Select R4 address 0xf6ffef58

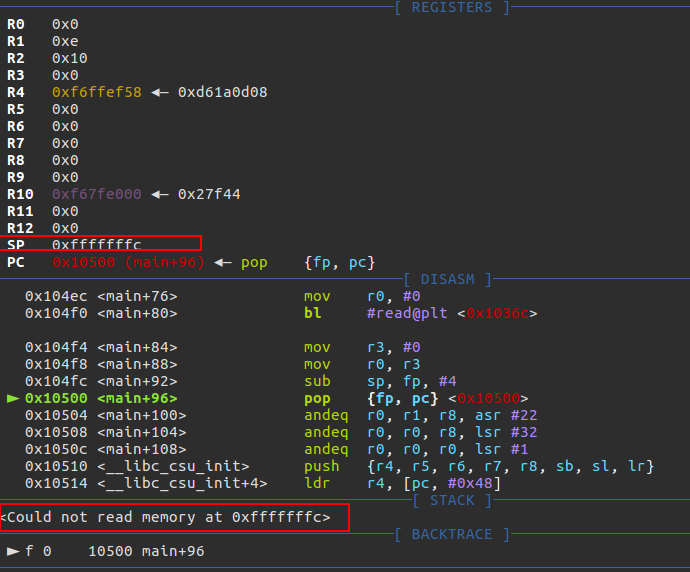pos(97,92)
